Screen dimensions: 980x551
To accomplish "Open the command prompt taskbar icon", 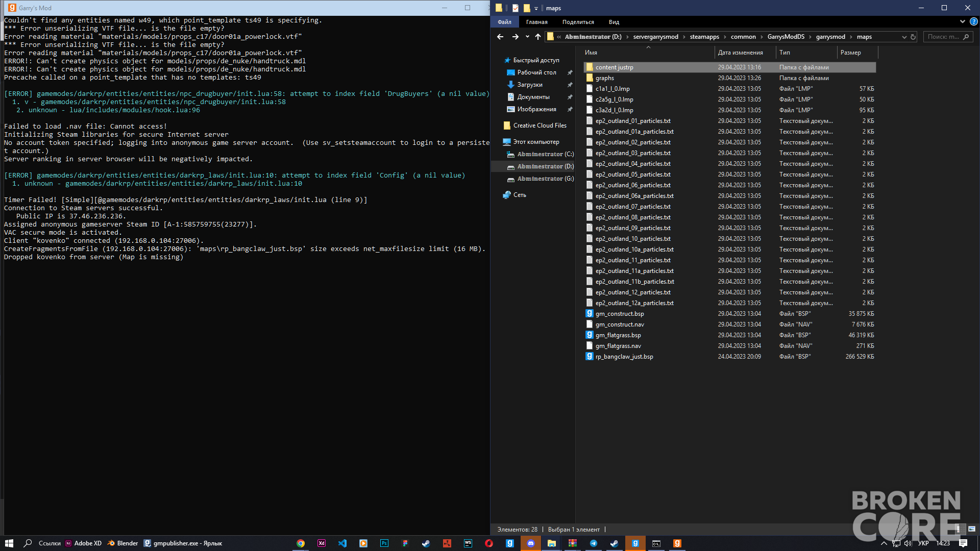I will click(656, 543).
